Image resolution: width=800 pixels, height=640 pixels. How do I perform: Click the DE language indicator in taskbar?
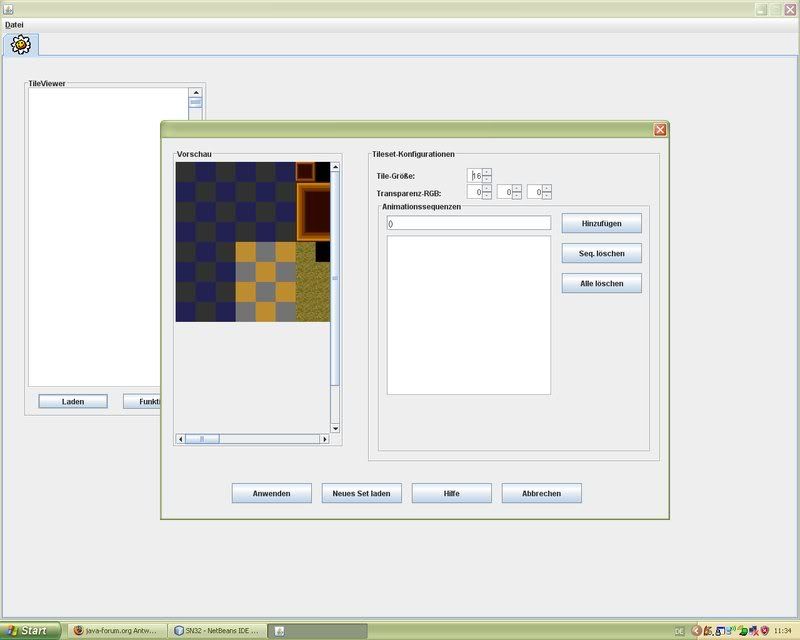[679, 631]
